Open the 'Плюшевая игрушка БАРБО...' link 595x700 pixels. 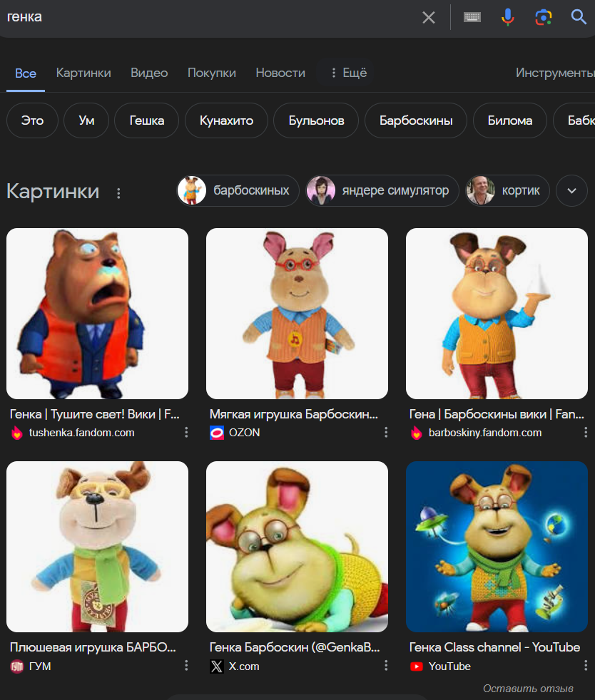point(93,647)
